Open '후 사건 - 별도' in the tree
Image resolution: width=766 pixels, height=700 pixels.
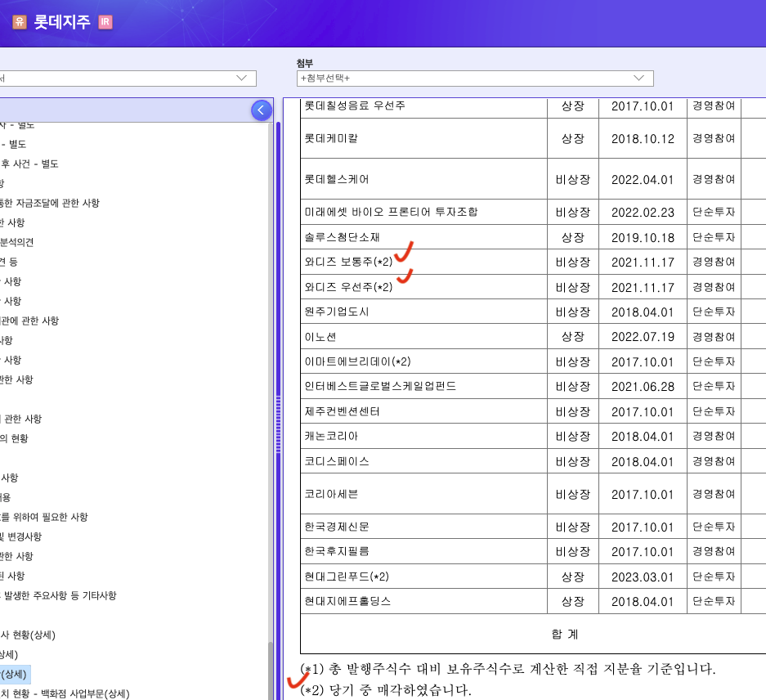coord(29,164)
